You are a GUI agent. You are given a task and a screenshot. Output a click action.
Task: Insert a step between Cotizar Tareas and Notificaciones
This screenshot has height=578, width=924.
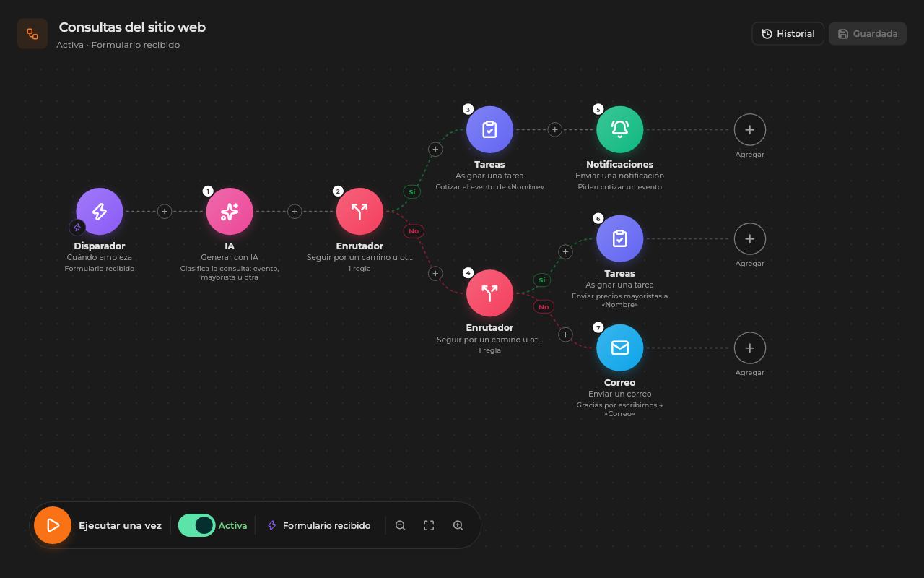(x=554, y=130)
